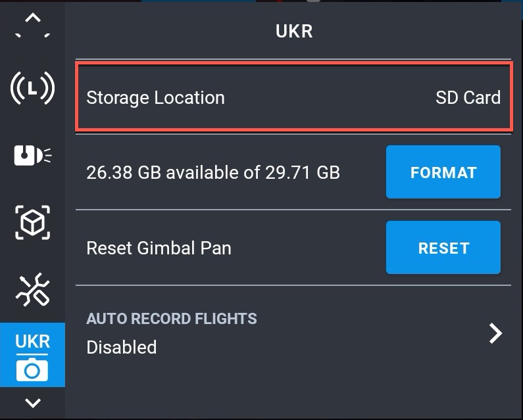Open the wrench maintenance tools section
The width and height of the screenshot is (523, 420).
pyautogui.click(x=32, y=289)
